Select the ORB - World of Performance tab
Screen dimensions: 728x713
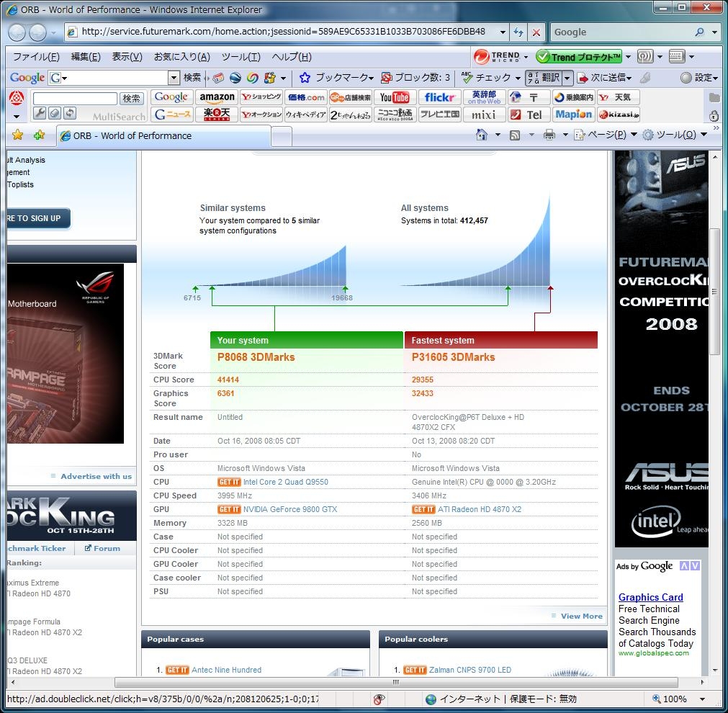(x=163, y=135)
